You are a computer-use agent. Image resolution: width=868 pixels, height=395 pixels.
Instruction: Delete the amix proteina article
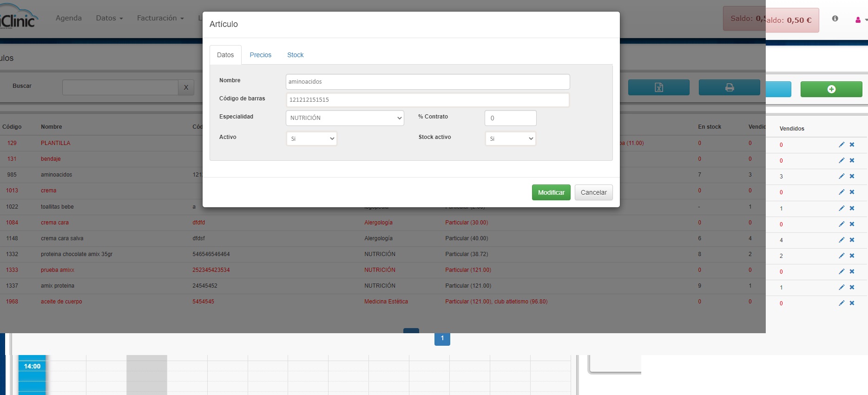click(x=852, y=287)
